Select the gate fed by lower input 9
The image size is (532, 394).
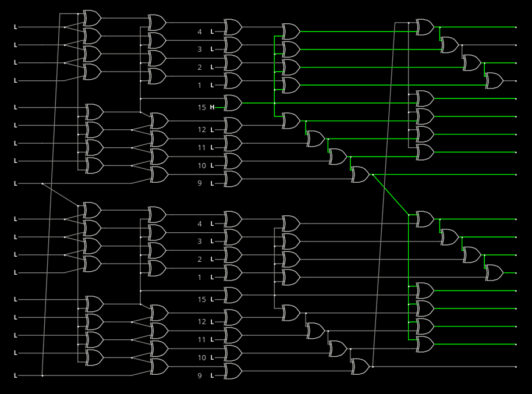[233, 371]
